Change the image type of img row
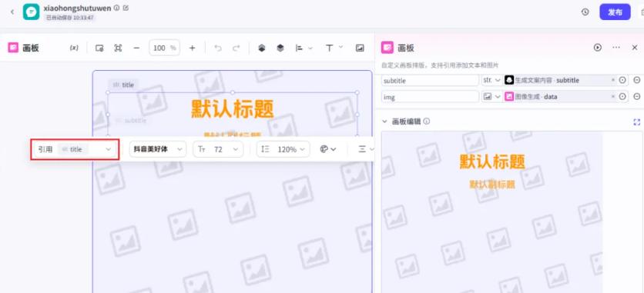The image size is (644, 293). pos(491,97)
